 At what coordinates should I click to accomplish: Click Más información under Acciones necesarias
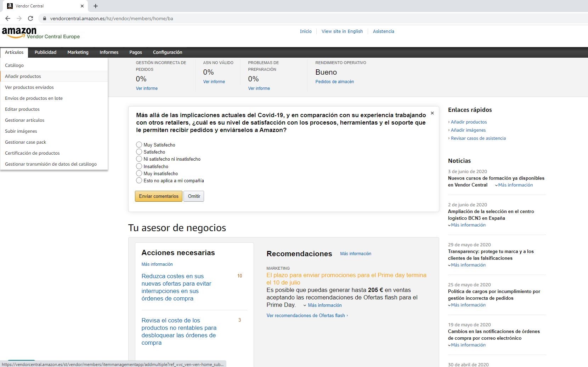[x=157, y=264]
